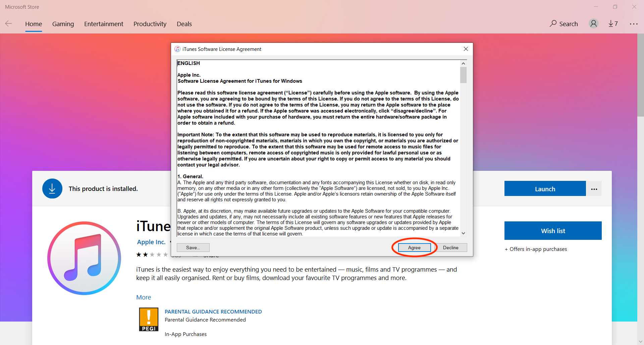The width and height of the screenshot is (644, 345).
Task: Open the Entertainment tab
Action: tap(104, 24)
